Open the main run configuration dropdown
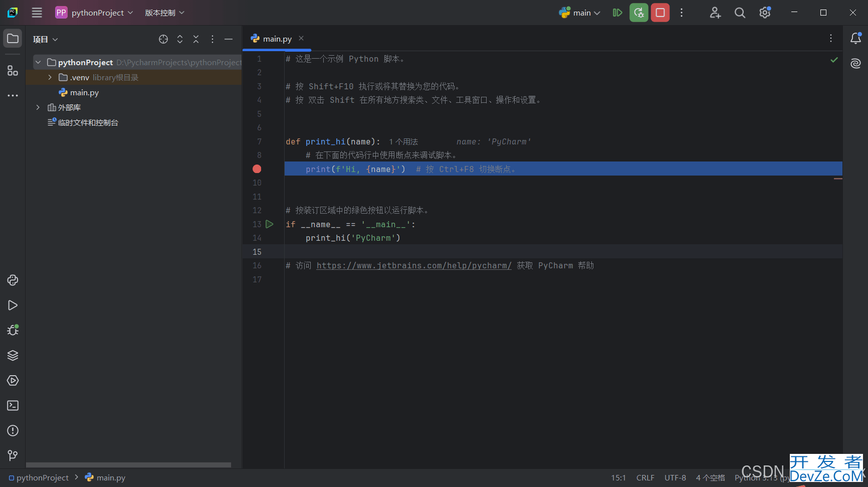Screen dimensions: 868x487 click(x=580, y=13)
